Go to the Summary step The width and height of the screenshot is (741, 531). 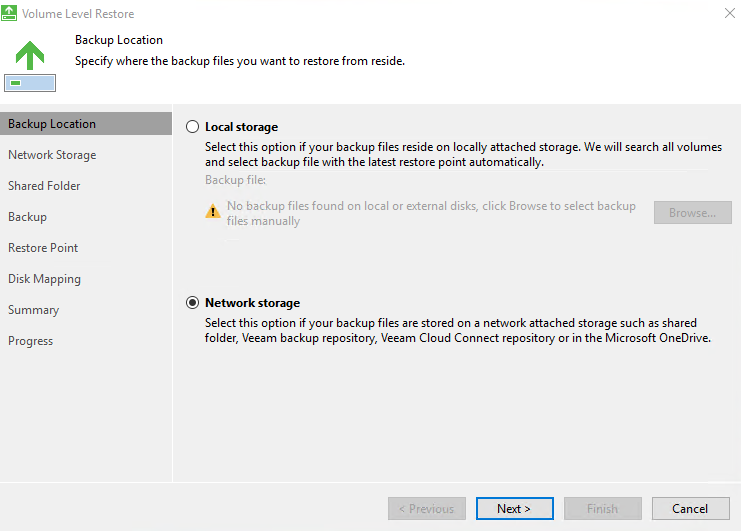tap(33, 310)
